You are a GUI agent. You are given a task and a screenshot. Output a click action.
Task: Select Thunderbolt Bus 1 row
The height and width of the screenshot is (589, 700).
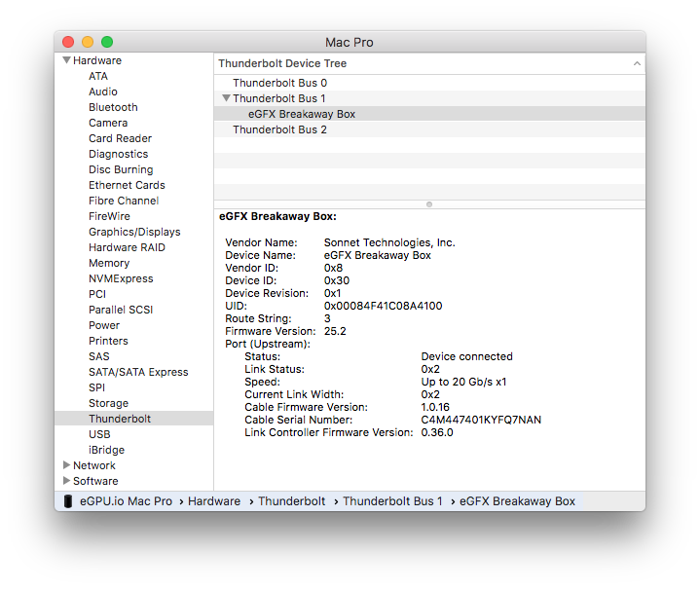[x=429, y=98]
